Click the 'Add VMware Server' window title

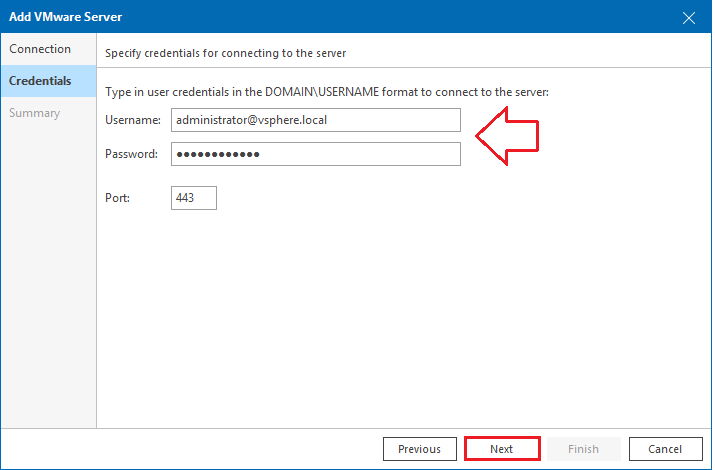pyautogui.click(x=66, y=17)
